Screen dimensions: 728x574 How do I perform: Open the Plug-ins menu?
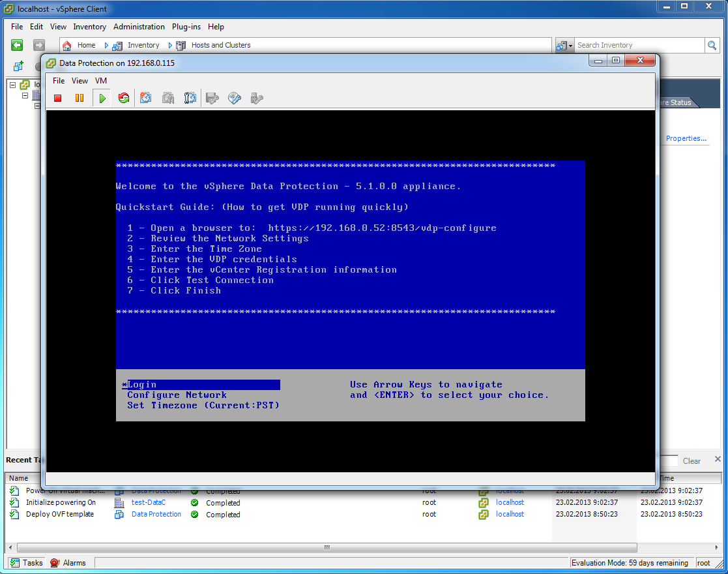click(x=186, y=27)
